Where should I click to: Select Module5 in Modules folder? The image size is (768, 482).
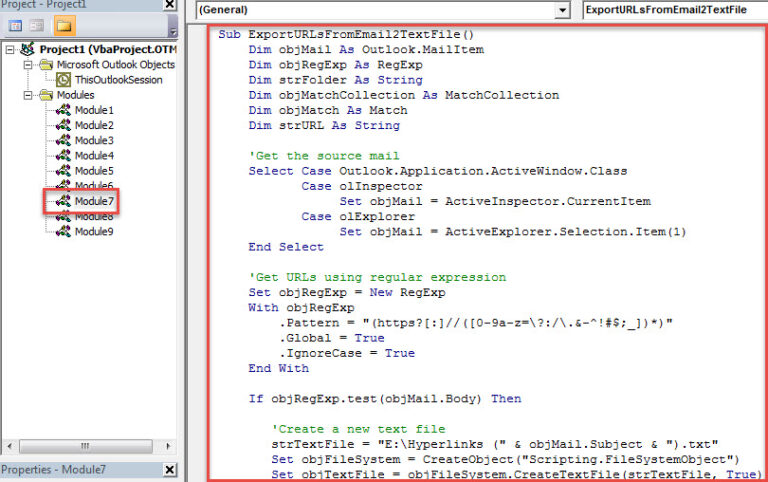93,171
